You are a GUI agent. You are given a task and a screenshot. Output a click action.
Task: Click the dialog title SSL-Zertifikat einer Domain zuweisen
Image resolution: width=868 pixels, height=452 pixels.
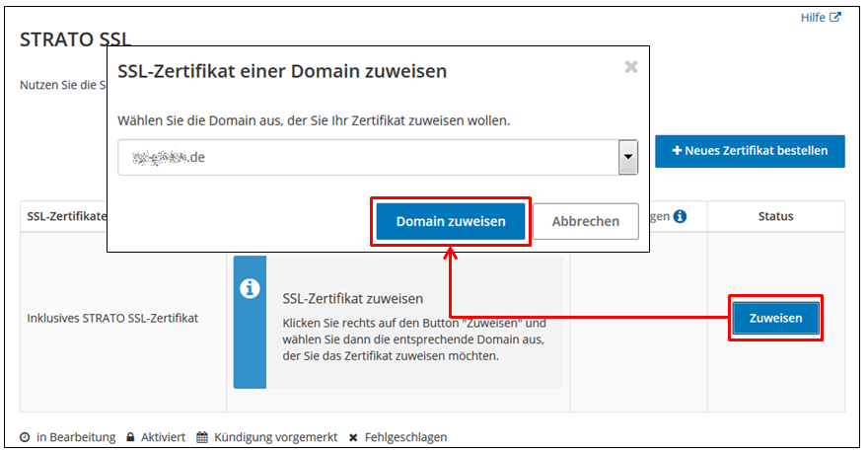tap(282, 71)
